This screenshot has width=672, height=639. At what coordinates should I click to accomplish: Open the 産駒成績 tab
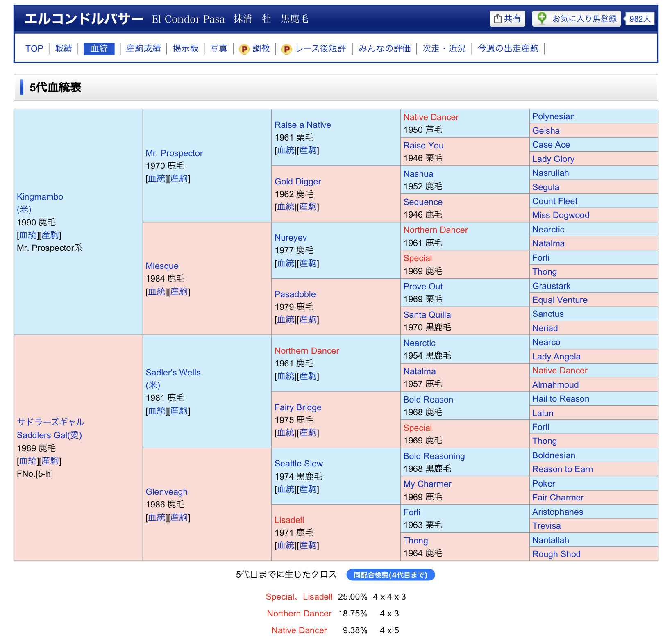click(143, 49)
